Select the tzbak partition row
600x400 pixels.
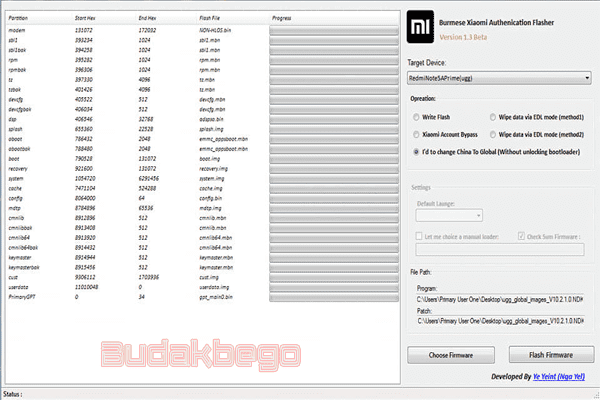203,90
